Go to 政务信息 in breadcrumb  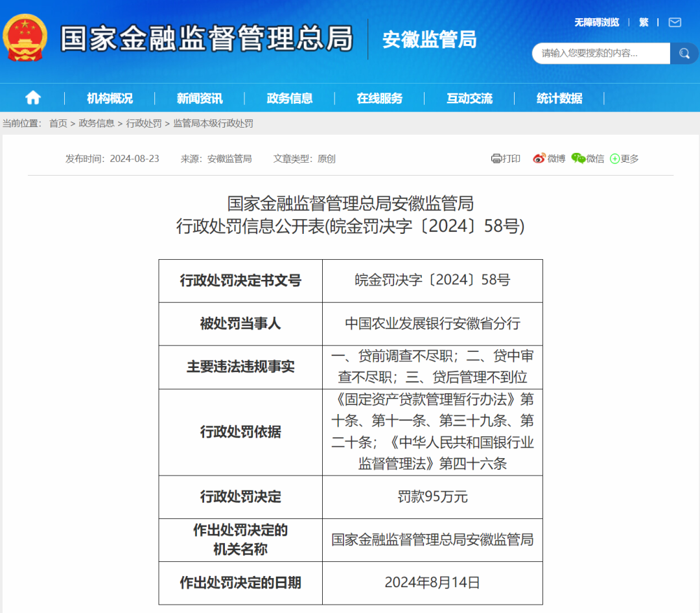(x=97, y=123)
